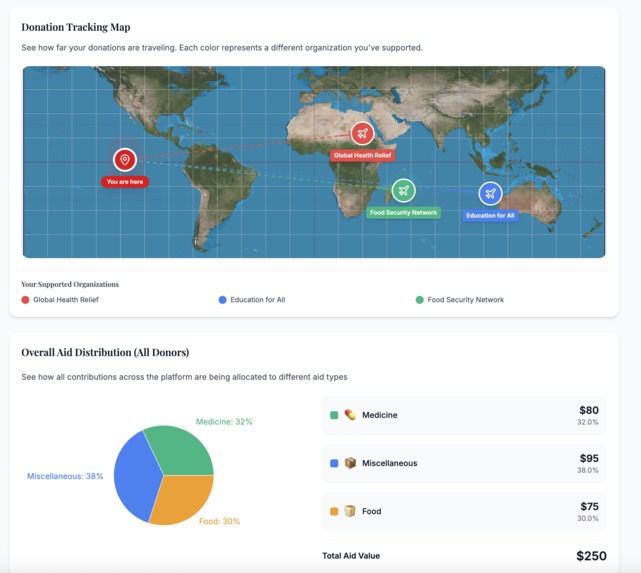This screenshot has height=573, width=641.
Task: Click the green Medicine slice of the pie chart
Action: point(182,450)
